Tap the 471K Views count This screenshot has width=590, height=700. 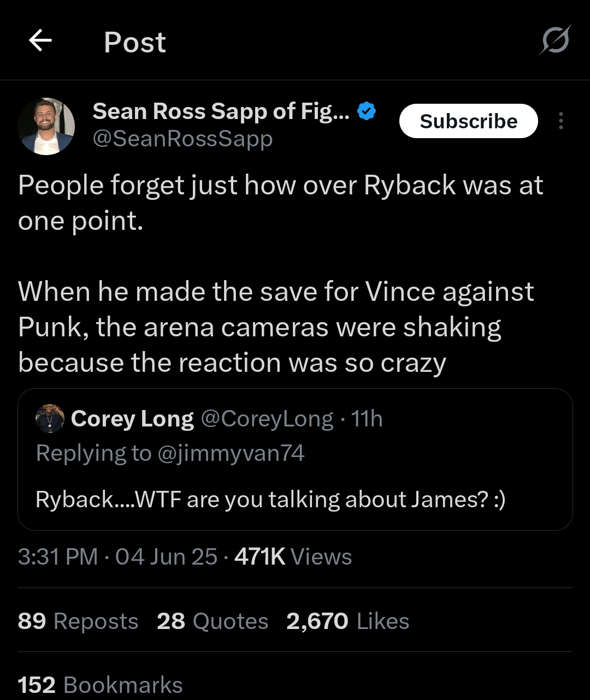293,557
